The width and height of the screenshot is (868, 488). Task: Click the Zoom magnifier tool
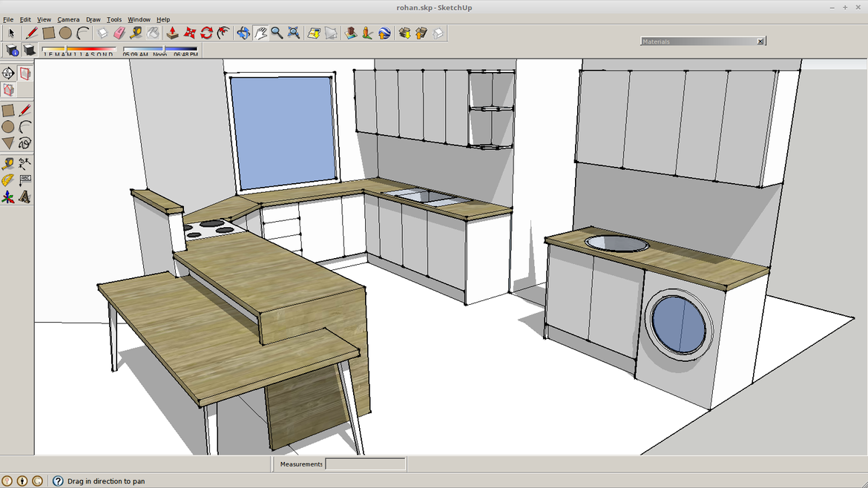click(277, 33)
